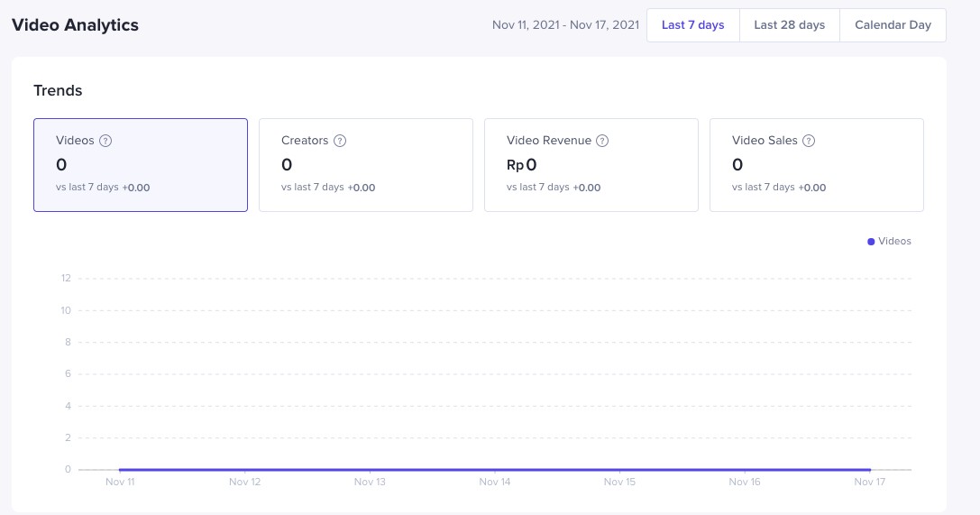
Task: Select the Videos trend card
Action: (141, 165)
